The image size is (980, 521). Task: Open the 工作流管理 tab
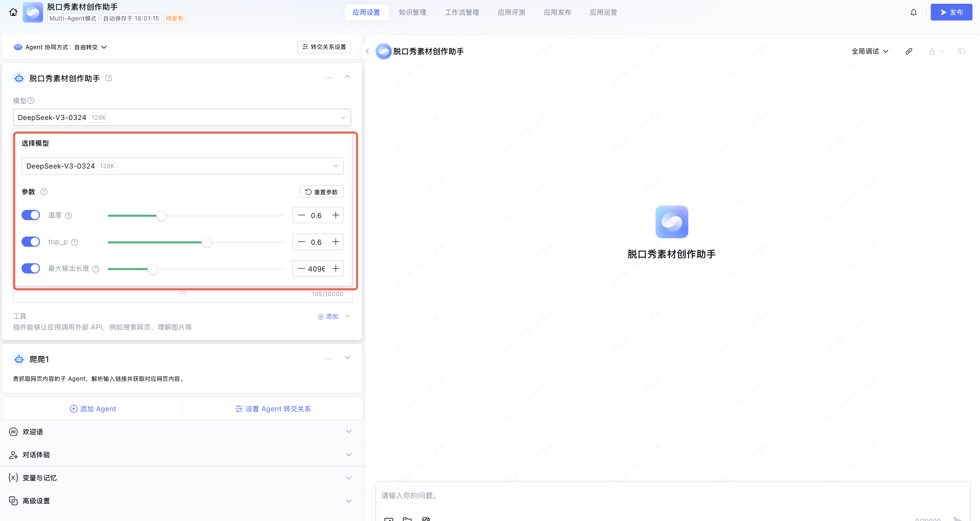point(462,12)
